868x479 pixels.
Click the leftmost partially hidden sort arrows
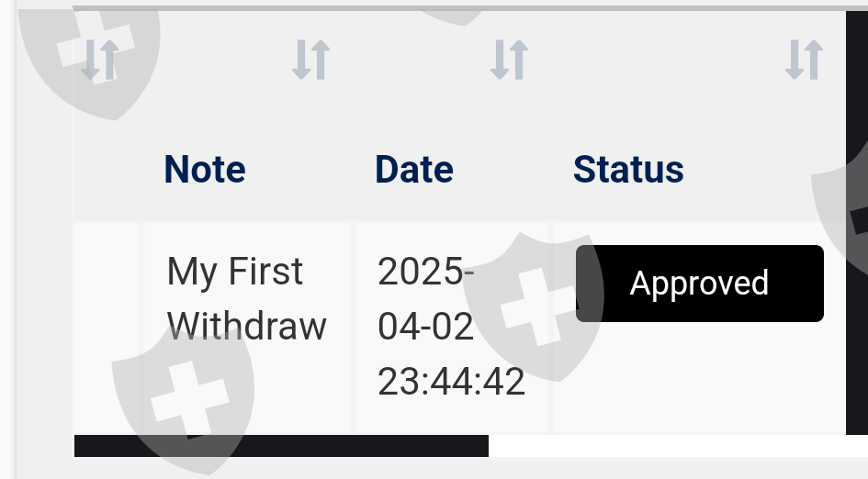tap(99, 60)
